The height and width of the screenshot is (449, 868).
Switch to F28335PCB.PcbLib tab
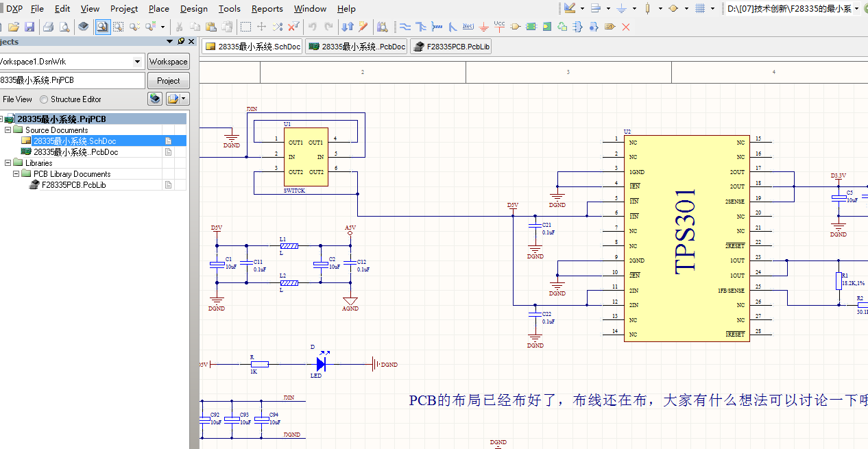tap(450, 47)
